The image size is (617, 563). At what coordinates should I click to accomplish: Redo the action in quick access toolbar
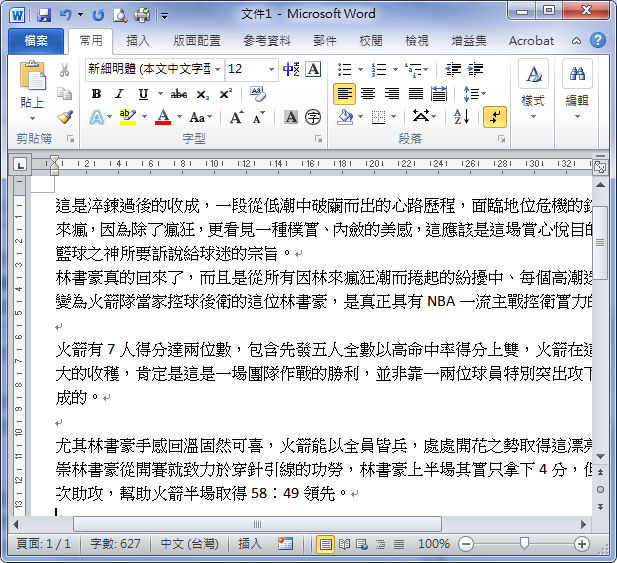[x=98, y=16]
